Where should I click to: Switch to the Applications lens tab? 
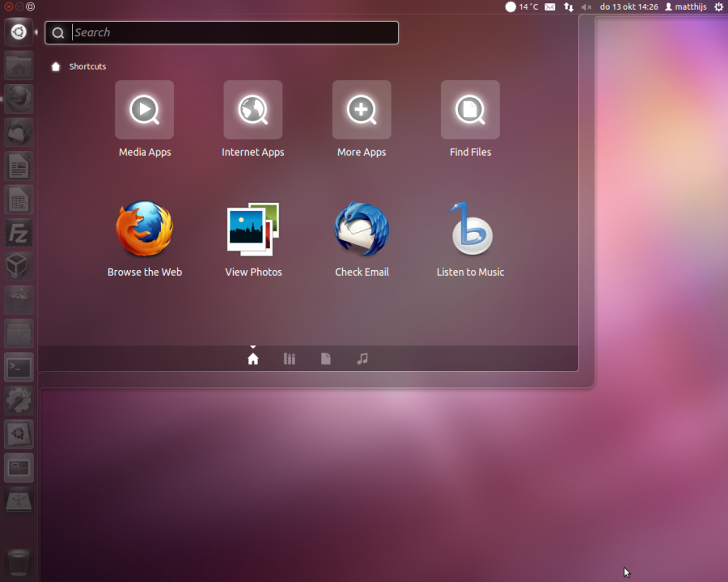tap(290, 359)
